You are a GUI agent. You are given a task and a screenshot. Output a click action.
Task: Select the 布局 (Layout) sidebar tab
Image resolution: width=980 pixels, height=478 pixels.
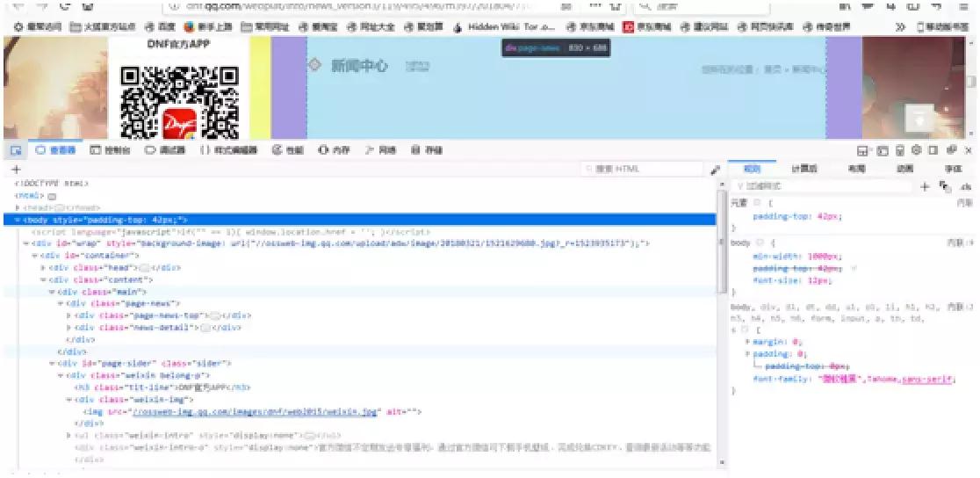(x=856, y=169)
